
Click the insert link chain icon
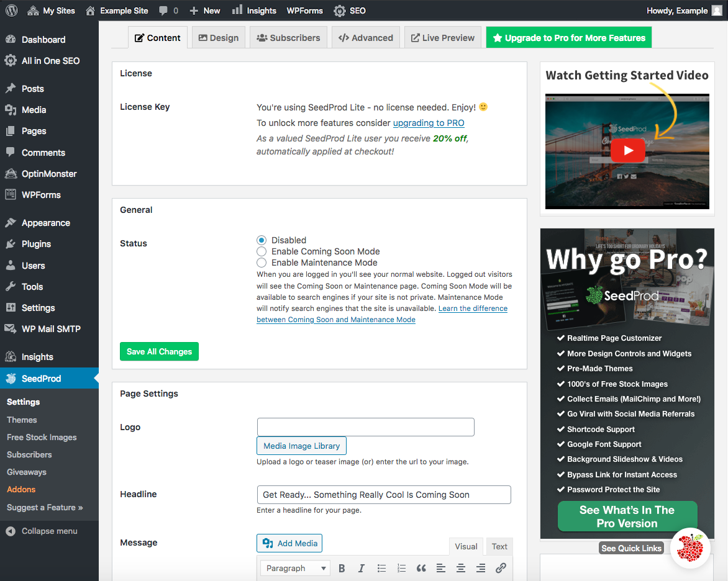501,568
